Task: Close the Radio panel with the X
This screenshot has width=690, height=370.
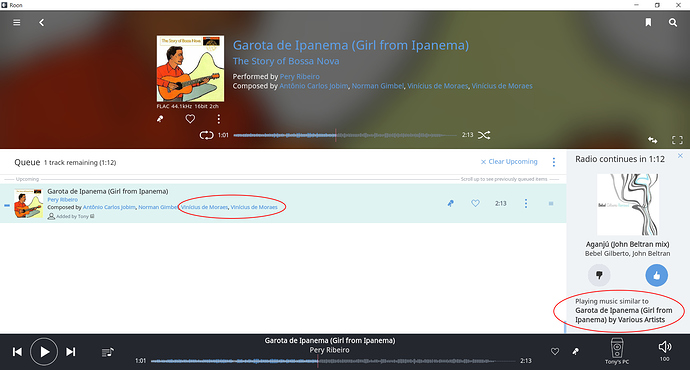Action: pos(680,156)
